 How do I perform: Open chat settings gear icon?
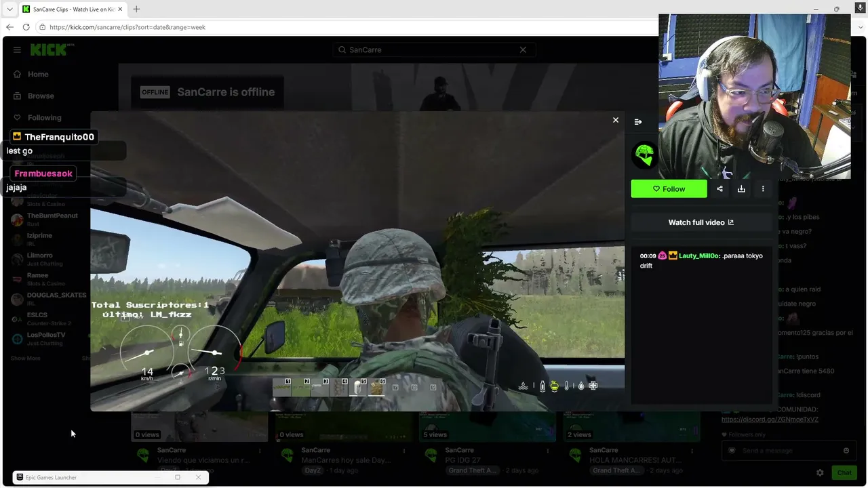coord(820,472)
